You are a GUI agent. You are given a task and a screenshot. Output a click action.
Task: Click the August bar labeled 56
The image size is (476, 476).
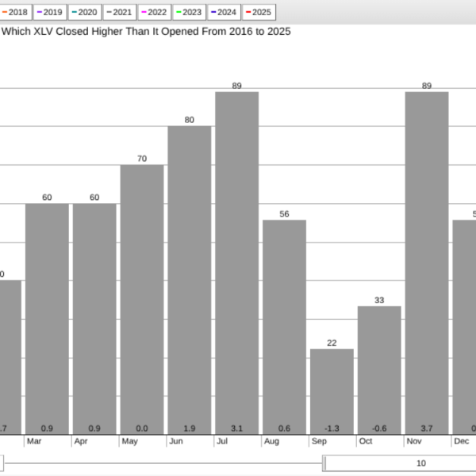pyautogui.click(x=285, y=327)
